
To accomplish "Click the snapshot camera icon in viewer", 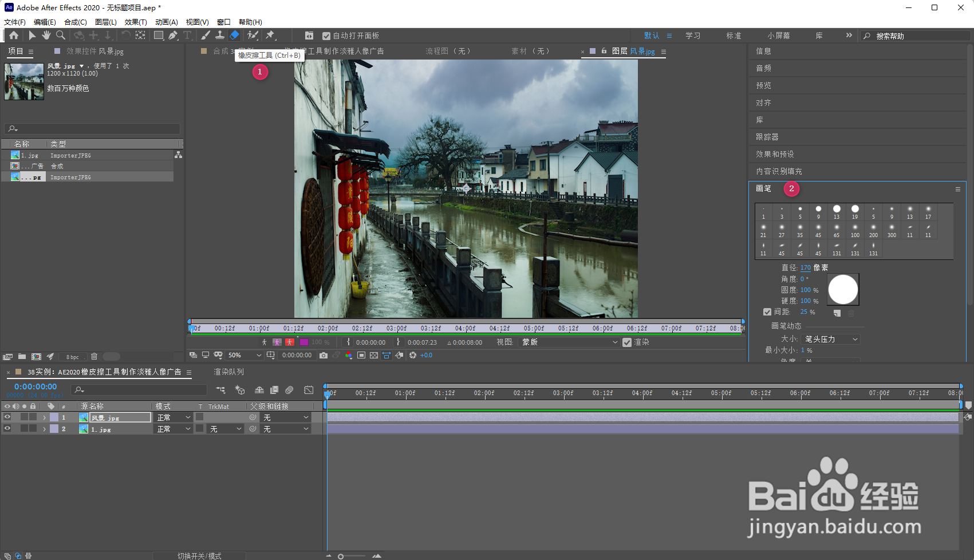I will 324,356.
